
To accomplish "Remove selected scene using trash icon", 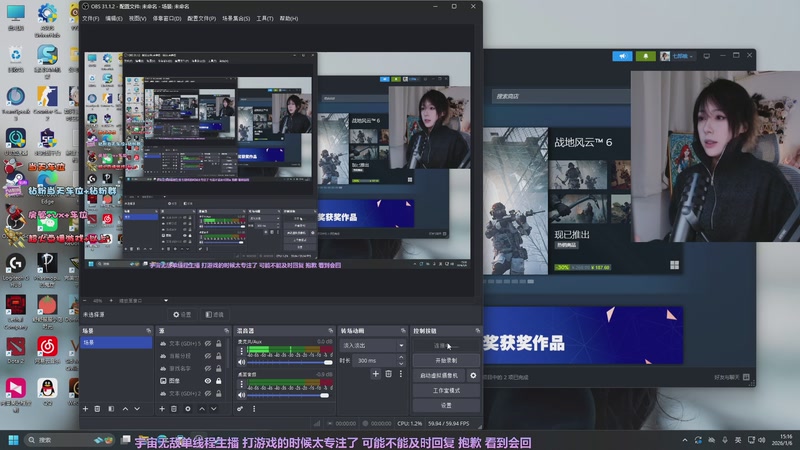I will coord(97,409).
